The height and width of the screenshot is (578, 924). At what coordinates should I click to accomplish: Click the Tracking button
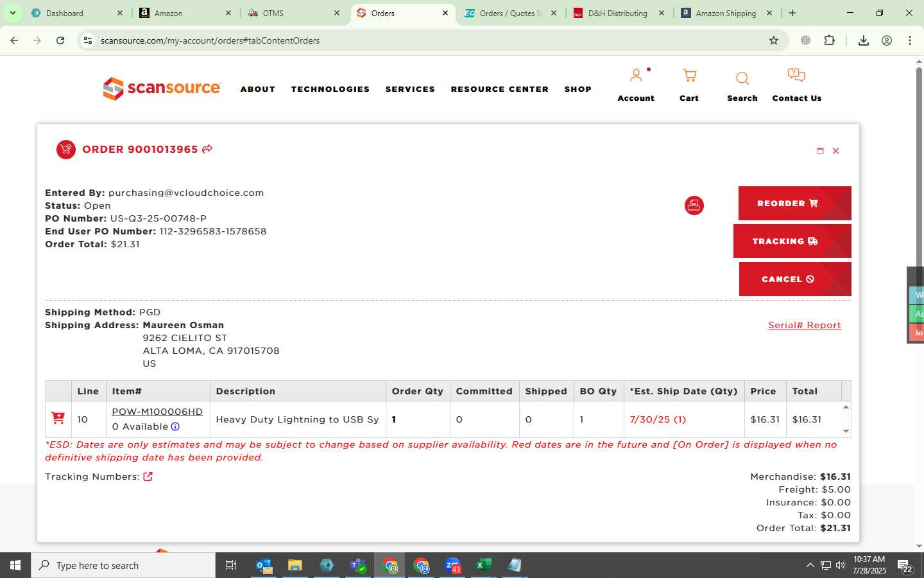[x=792, y=241]
